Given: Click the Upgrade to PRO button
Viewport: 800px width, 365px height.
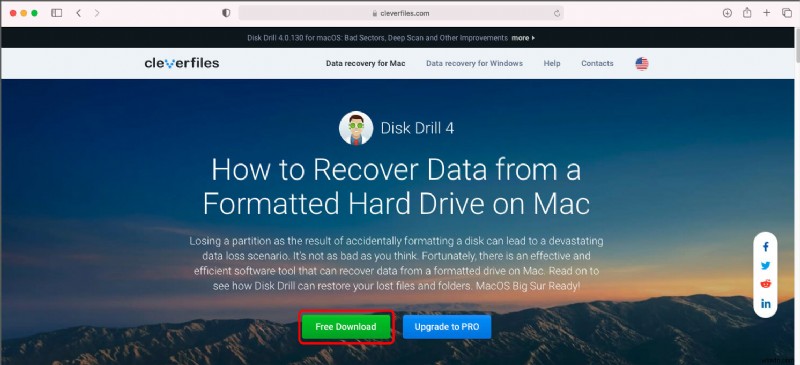Looking at the screenshot, I should click(447, 327).
